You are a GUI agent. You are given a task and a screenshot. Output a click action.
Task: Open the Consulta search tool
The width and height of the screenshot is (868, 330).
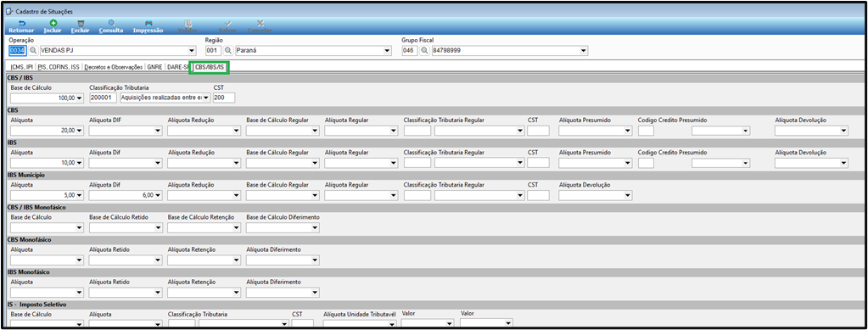111,26
